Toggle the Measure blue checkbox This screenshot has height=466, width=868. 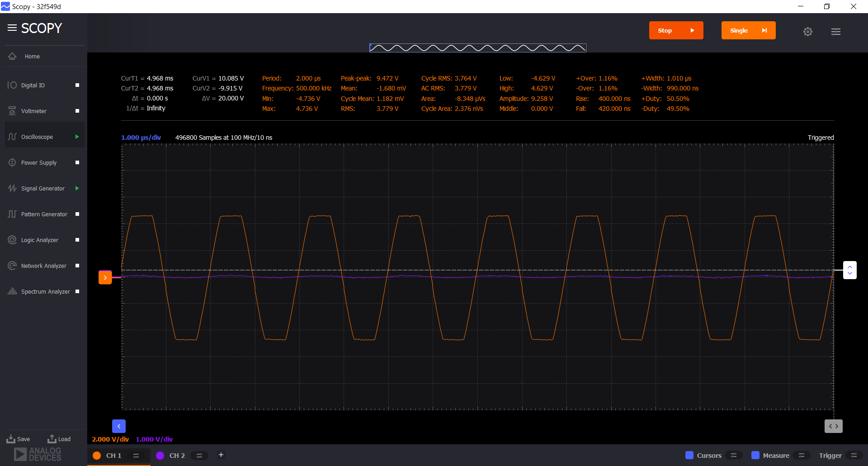(x=755, y=455)
